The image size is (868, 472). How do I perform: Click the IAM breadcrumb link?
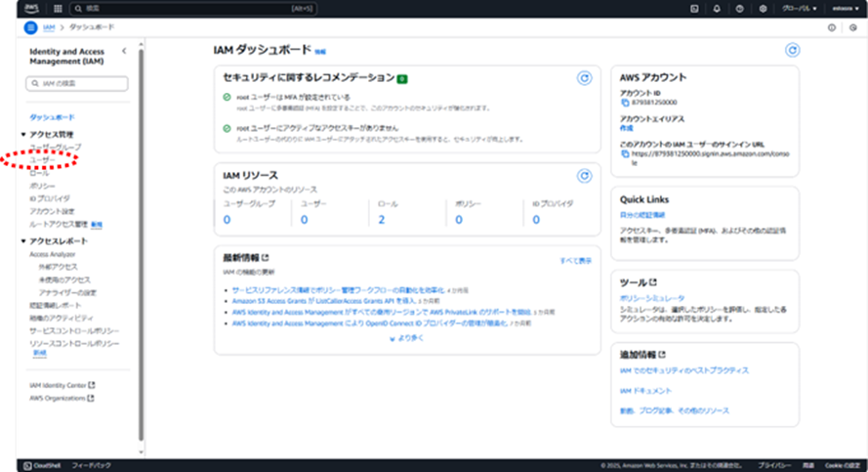tap(49, 27)
